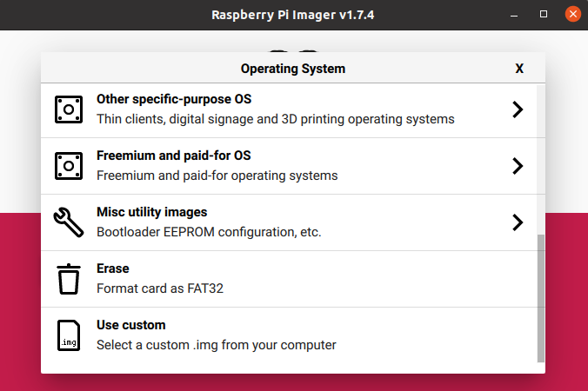Close the Operating System dialog with X
This screenshot has width=588, height=391.
519,69
